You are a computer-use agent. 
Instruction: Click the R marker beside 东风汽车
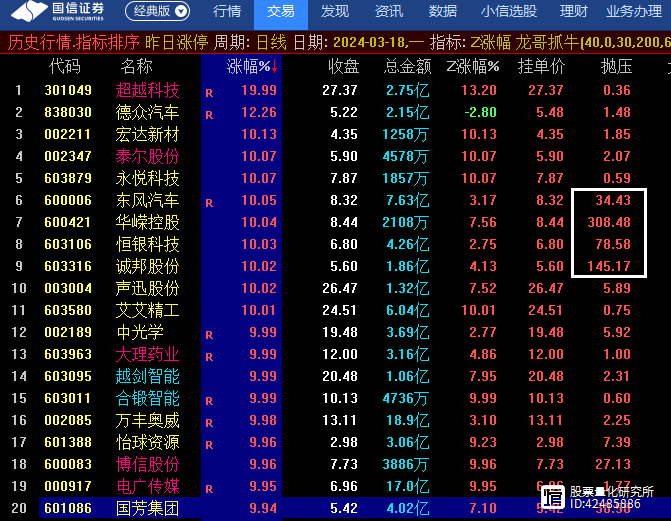pos(209,203)
